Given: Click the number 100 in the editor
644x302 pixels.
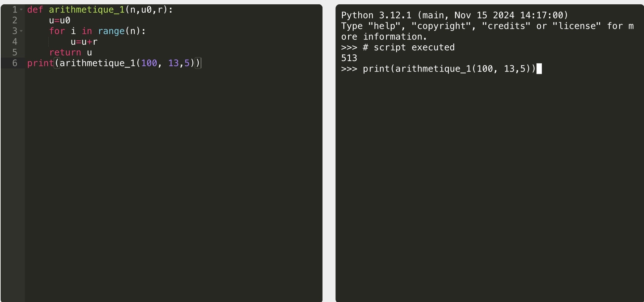Looking at the screenshot, I should 149,63.
